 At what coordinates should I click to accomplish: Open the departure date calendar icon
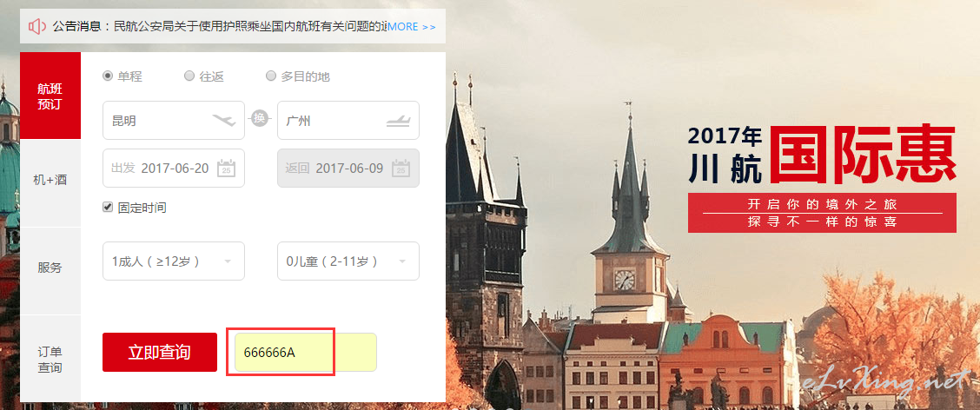coord(226,169)
